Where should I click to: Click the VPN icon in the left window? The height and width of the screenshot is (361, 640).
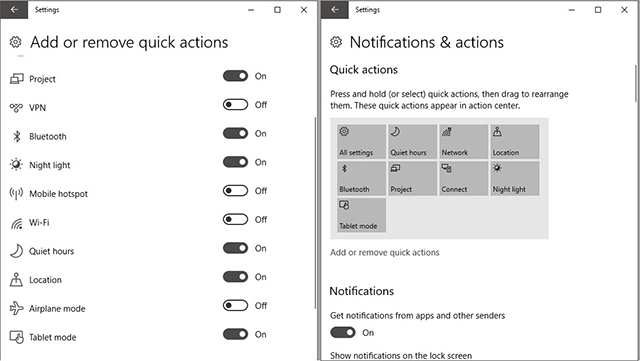[x=16, y=107]
